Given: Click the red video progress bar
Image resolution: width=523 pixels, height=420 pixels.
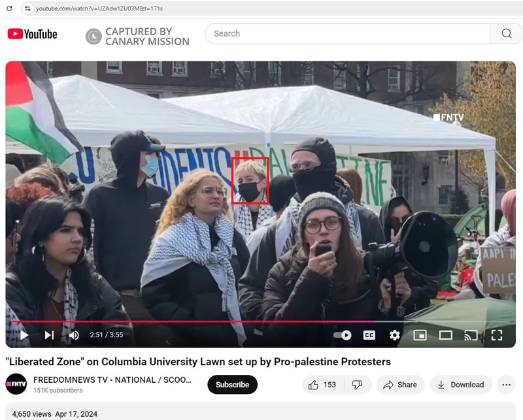Looking at the screenshot, I should (x=196, y=321).
